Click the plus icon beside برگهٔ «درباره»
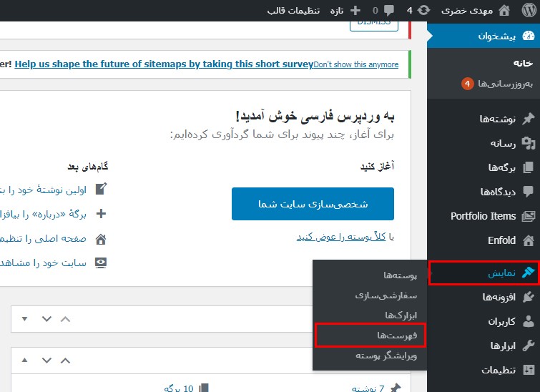 pyautogui.click(x=101, y=214)
